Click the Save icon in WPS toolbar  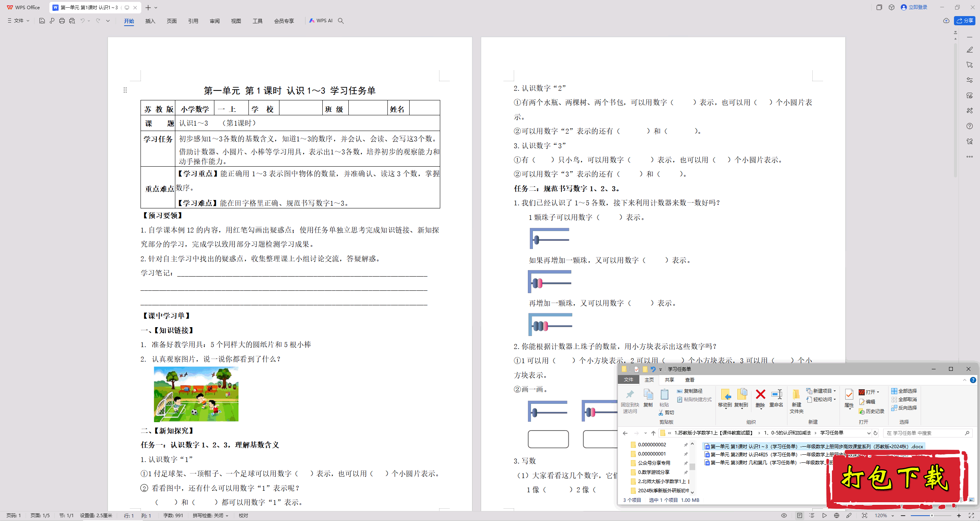pos(42,21)
